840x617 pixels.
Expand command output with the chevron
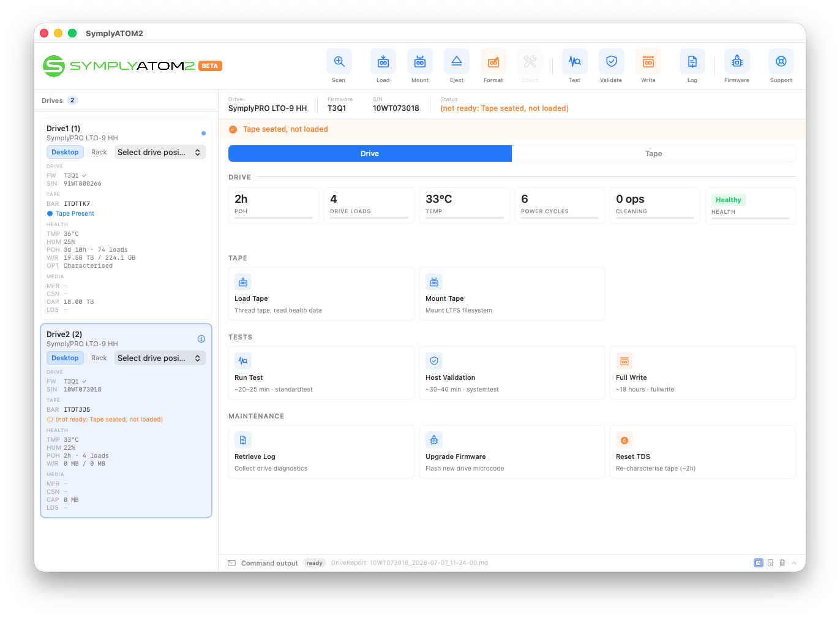point(794,562)
